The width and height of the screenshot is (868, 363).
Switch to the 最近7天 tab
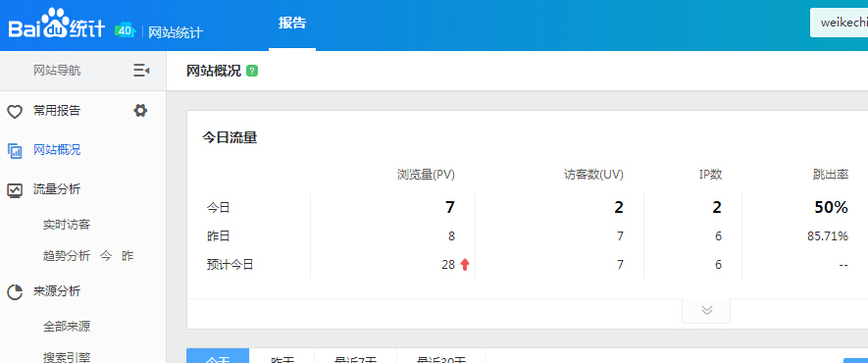(355, 357)
